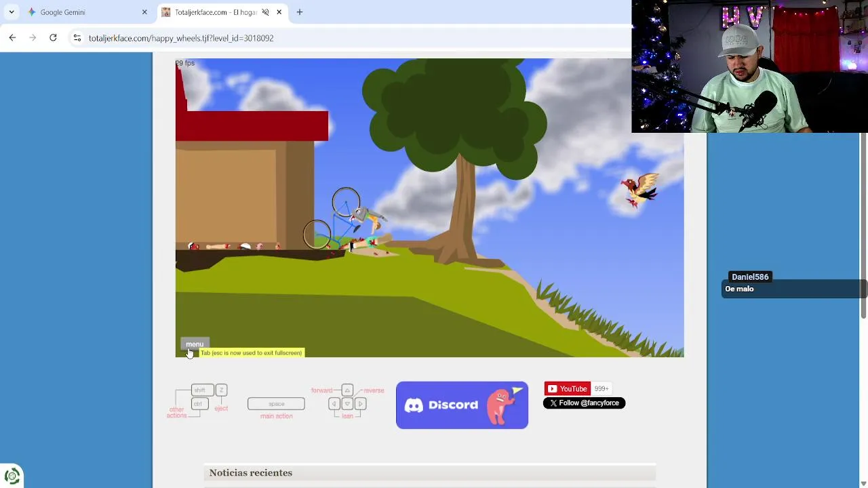Screen dimensions: 868x488
Task: Click the muted-audio icon on Totaljerkface tab
Action: coord(265,12)
